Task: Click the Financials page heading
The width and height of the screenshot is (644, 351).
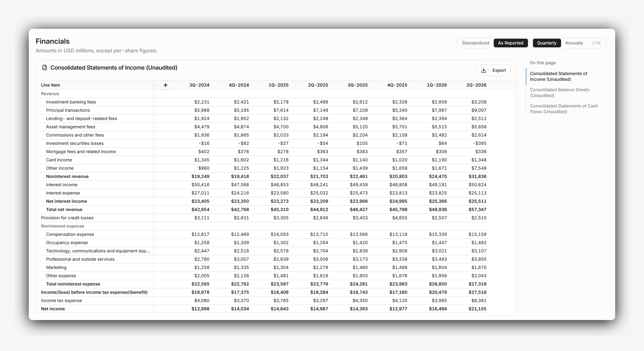Action: click(53, 41)
